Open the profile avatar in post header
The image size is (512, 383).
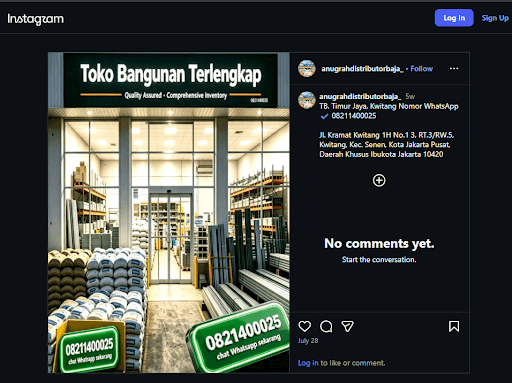click(307, 69)
